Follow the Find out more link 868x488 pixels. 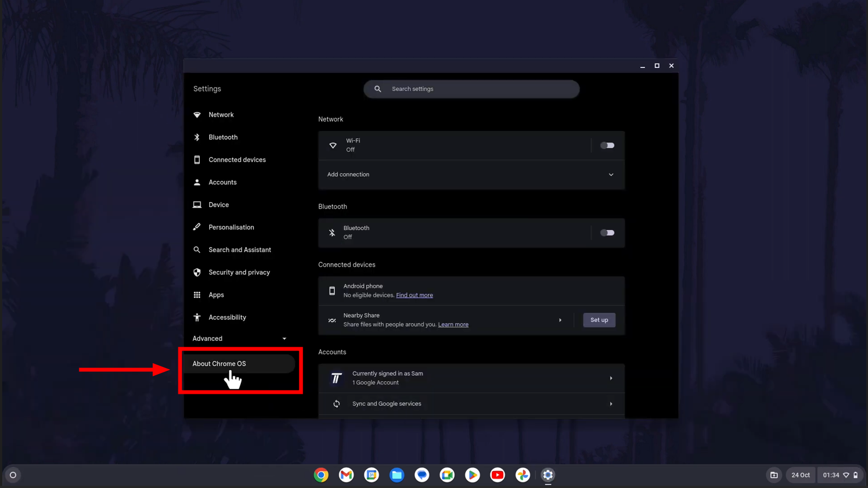(414, 295)
